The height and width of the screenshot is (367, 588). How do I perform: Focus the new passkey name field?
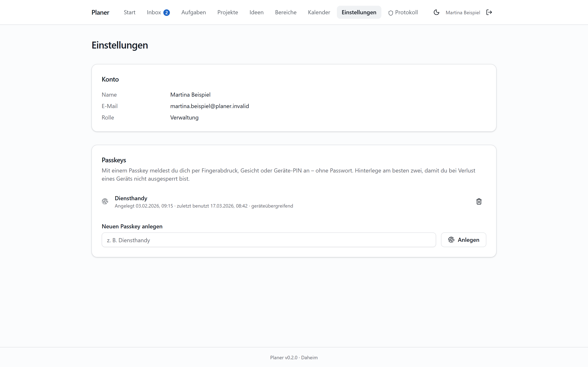[x=269, y=240]
